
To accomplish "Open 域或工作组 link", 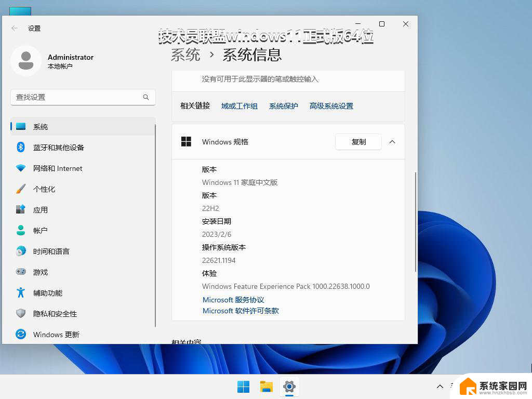I will coord(240,106).
